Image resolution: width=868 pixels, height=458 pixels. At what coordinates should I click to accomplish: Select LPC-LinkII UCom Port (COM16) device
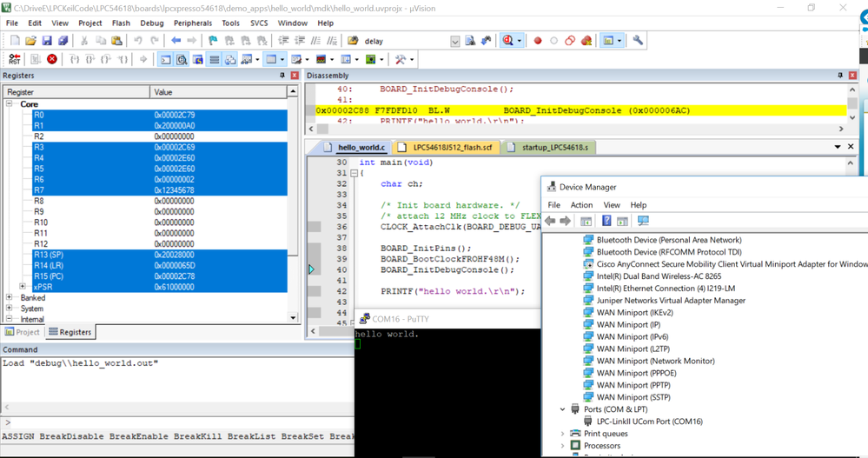[x=649, y=421]
